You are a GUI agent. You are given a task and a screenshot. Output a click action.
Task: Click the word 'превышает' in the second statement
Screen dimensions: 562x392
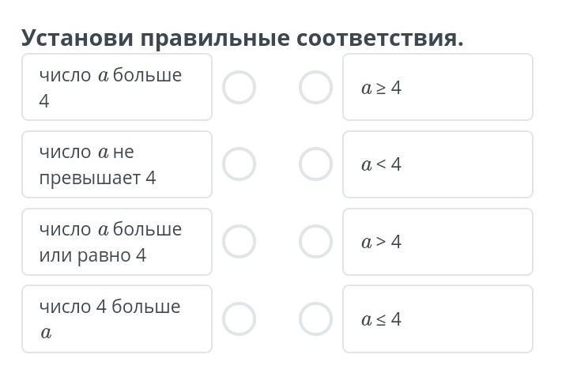pyautogui.click(x=89, y=178)
